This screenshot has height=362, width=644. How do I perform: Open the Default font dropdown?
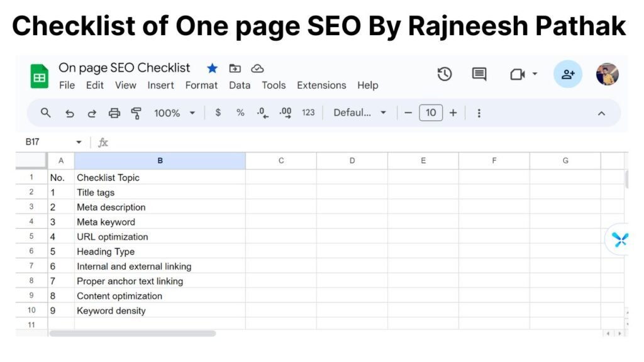pyautogui.click(x=360, y=112)
